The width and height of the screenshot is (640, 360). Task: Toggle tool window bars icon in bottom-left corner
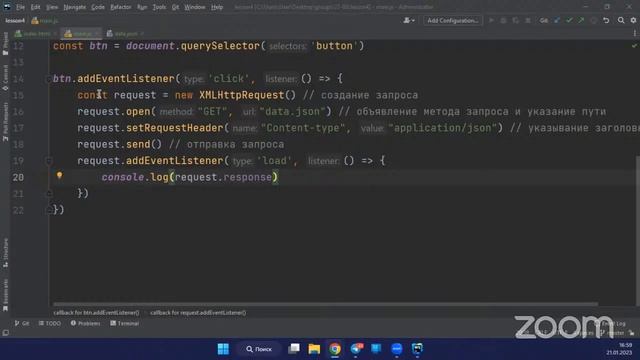point(5,333)
